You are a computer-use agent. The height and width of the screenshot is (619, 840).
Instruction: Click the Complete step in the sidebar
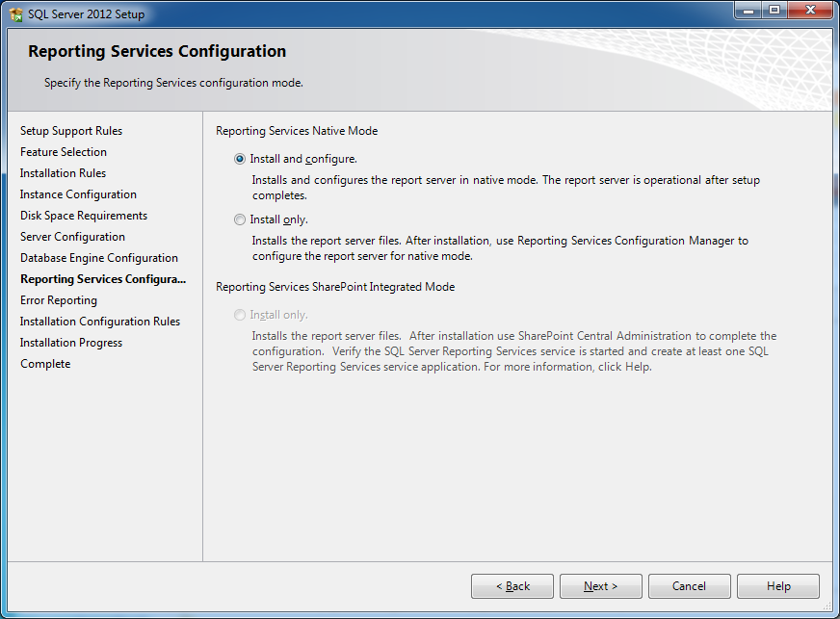[45, 364]
